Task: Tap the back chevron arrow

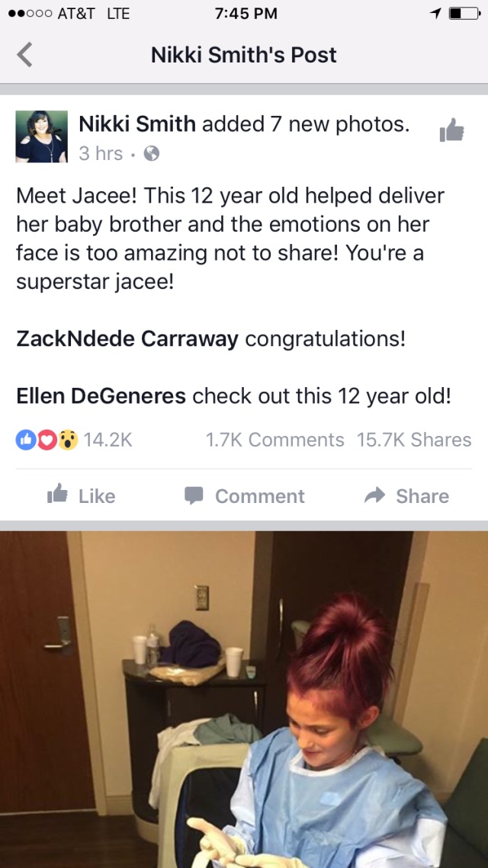Action: [x=24, y=55]
